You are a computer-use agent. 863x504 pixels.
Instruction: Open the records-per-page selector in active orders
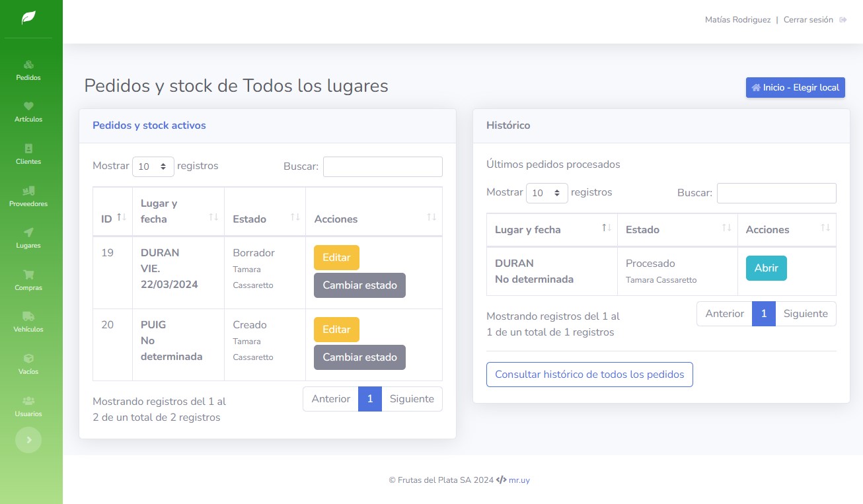coord(153,166)
